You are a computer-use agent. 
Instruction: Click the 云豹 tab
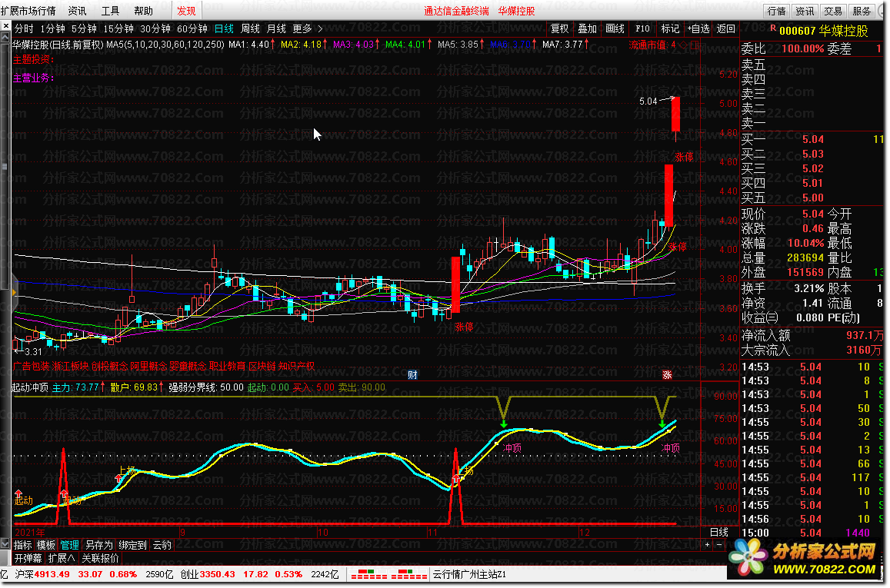(162, 545)
